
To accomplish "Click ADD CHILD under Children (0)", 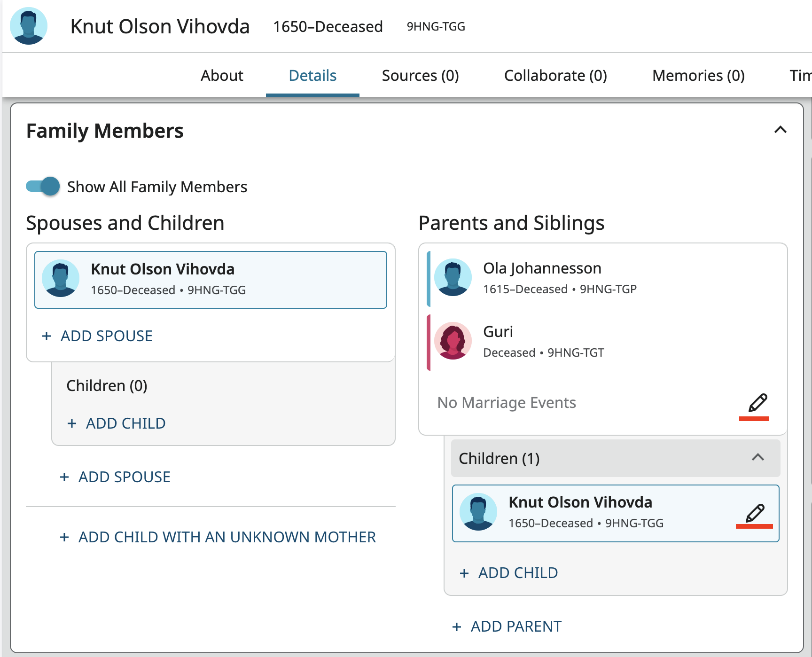I will coord(125,423).
